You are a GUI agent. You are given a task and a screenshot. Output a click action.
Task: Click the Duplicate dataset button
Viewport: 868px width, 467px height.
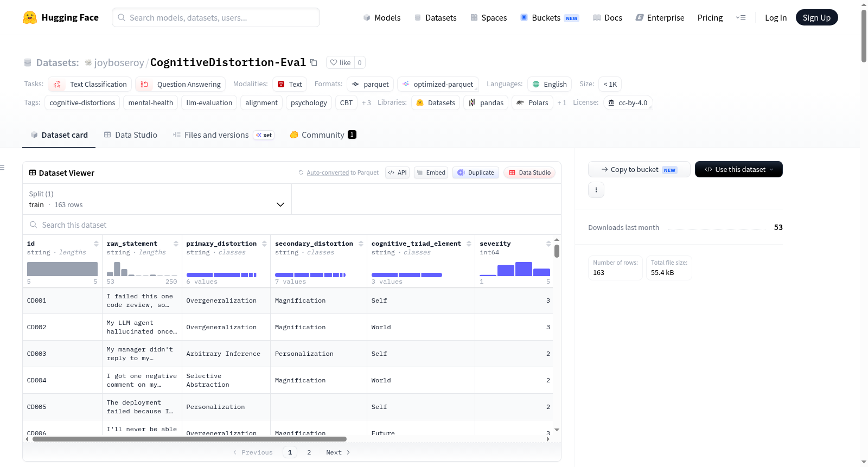[476, 172]
